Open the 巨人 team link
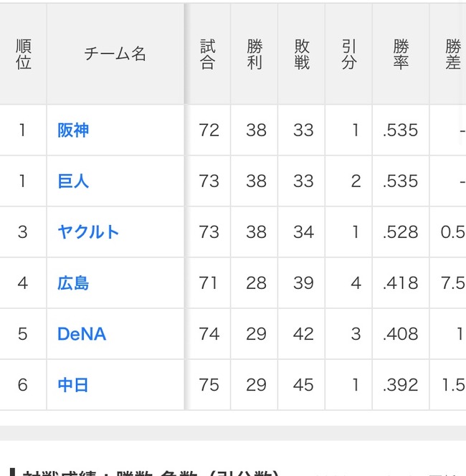This screenshot has height=476, width=466. pyautogui.click(x=73, y=181)
